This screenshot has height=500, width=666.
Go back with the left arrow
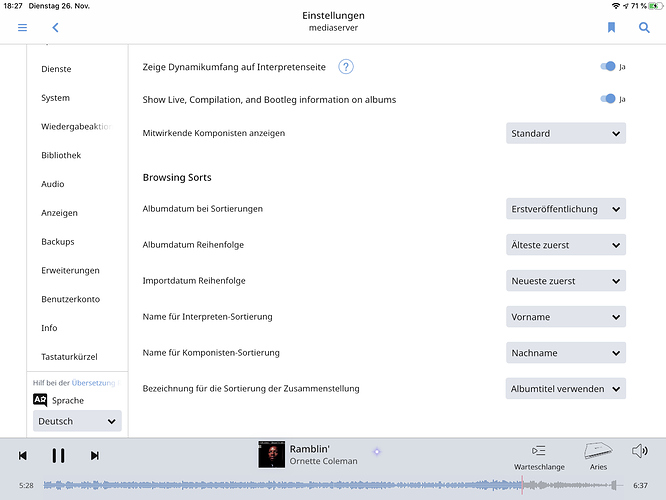coord(55,28)
